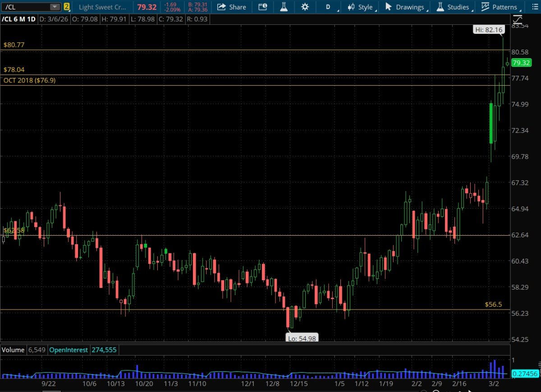Click the price axis scale curve icon
The width and height of the screenshot is (541, 392).
point(518,20)
